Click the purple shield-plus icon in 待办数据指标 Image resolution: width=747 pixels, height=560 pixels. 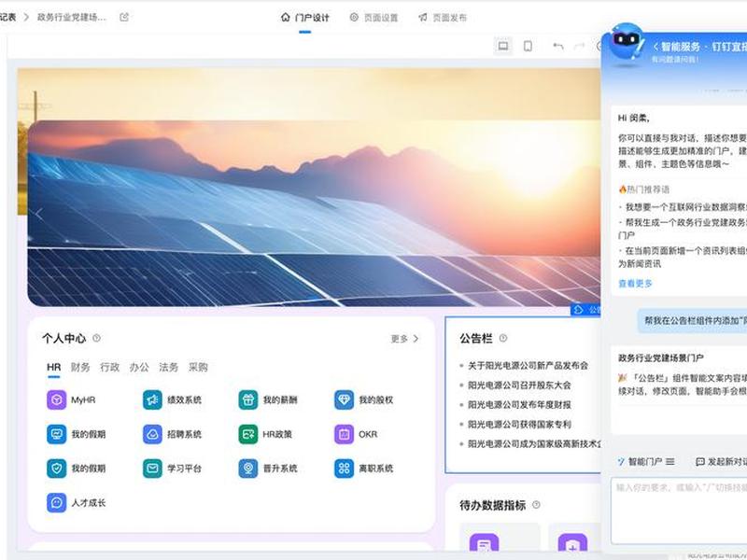coord(572,544)
